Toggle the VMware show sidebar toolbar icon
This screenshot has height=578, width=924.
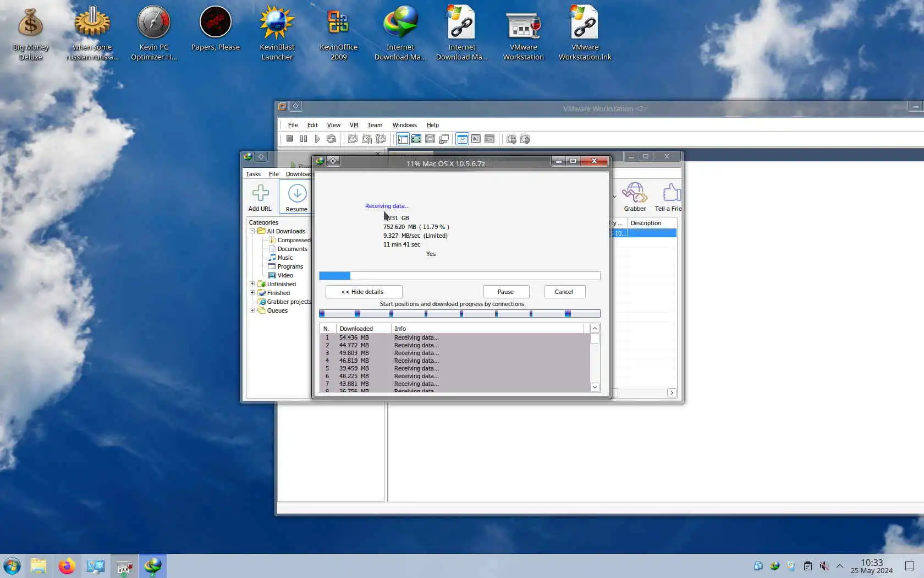pyautogui.click(x=403, y=139)
